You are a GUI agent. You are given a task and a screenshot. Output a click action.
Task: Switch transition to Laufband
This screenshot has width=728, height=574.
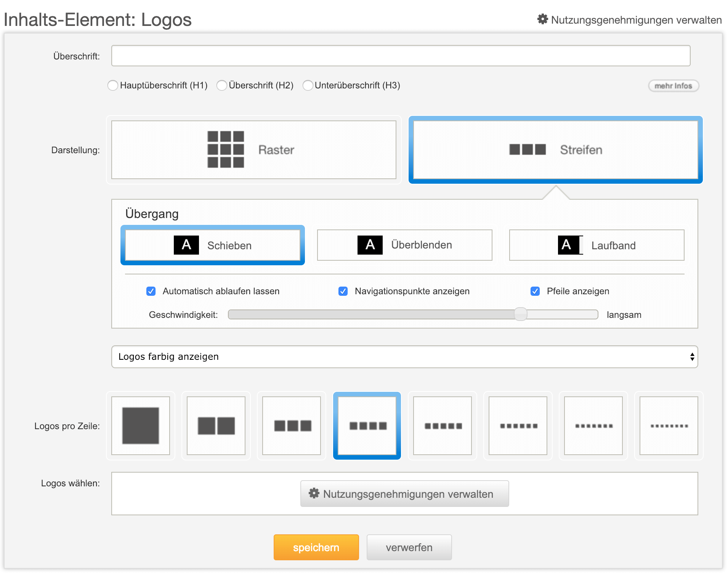coord(597,245)
